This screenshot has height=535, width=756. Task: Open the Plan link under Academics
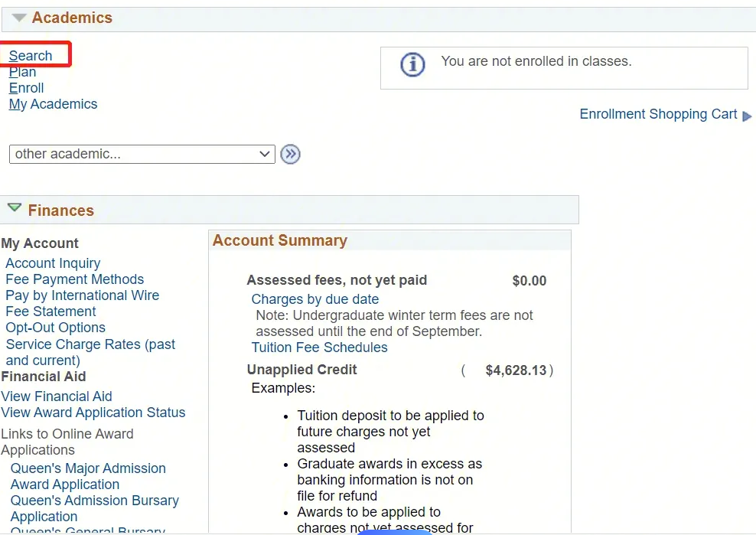[x=23, y=72]
